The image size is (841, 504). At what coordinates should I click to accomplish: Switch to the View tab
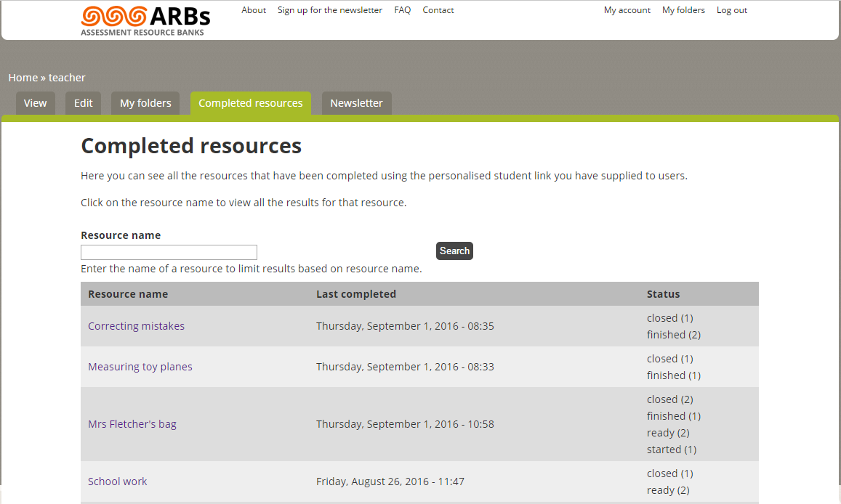[x=36, y=103]
